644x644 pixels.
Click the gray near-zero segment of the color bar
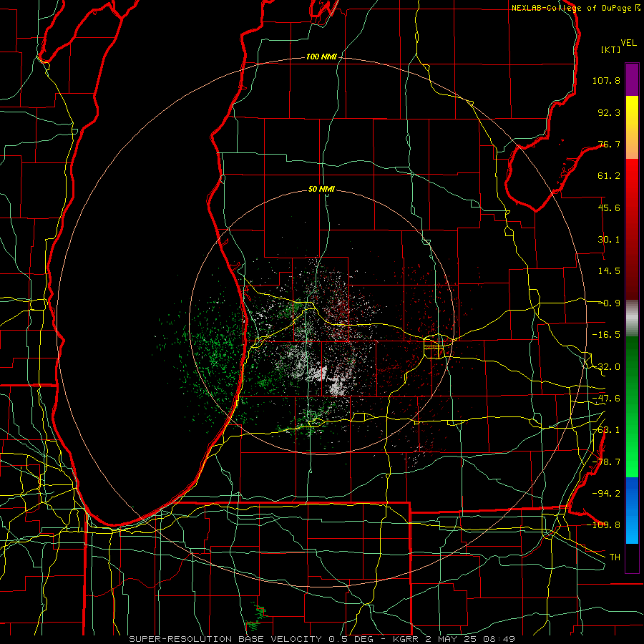click(x=632, y=318)
